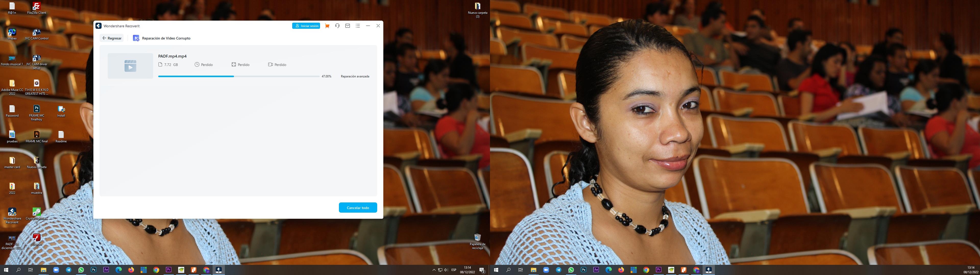The image size is (980, 275).
Task: Select the Papelera de reciclaje icon
Action: pyautogui.click(x=477, y=237)
